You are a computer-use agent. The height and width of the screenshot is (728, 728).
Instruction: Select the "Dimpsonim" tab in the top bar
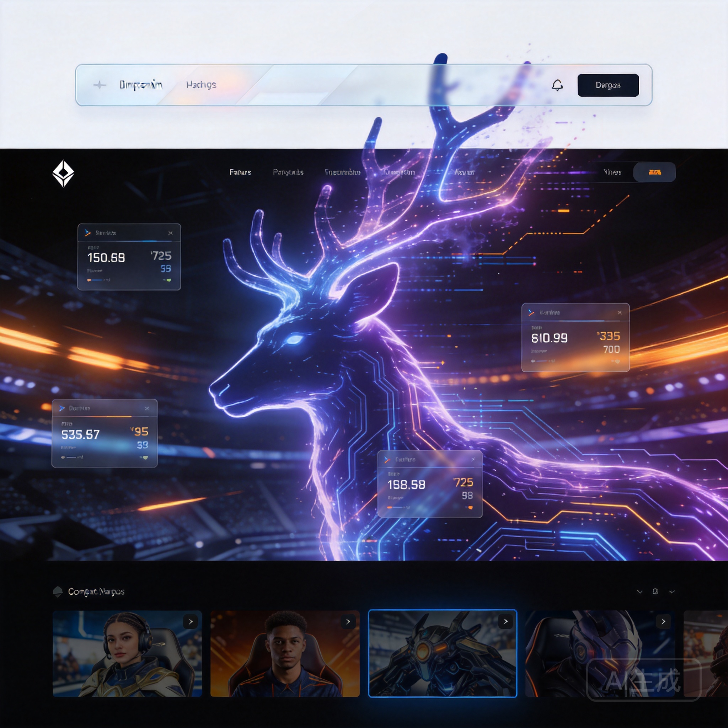point(141,85)
